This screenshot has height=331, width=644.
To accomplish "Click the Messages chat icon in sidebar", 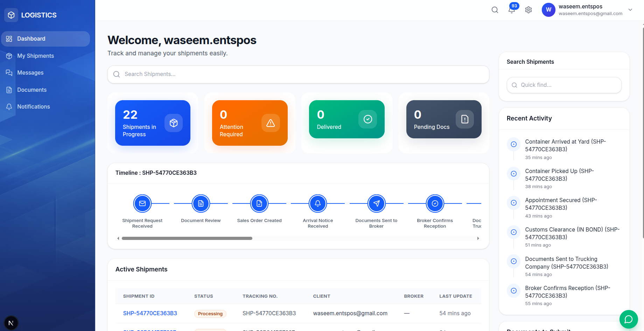I will tap(9, 73).
